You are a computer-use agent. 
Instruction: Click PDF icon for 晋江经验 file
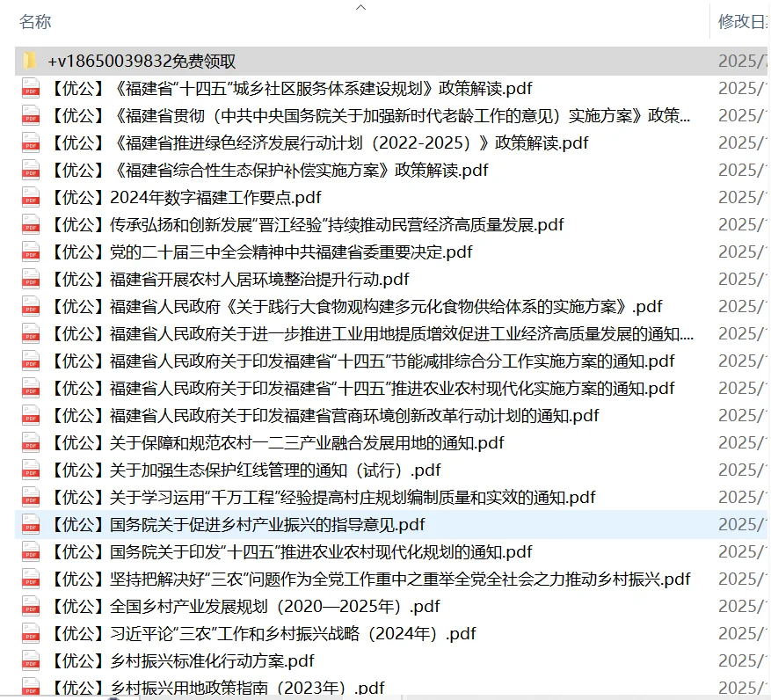(x=31, y=225)
